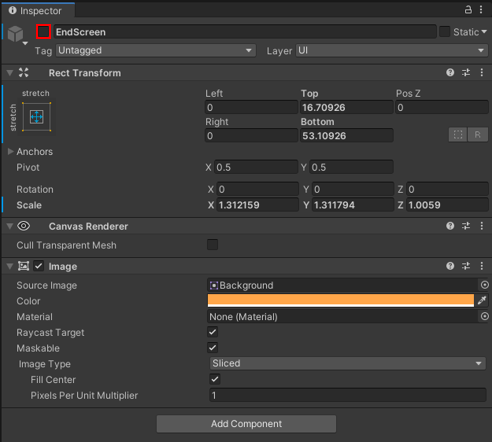
Task: Open the Tag Untagged dropdown
Action: [x=156, y=51]
